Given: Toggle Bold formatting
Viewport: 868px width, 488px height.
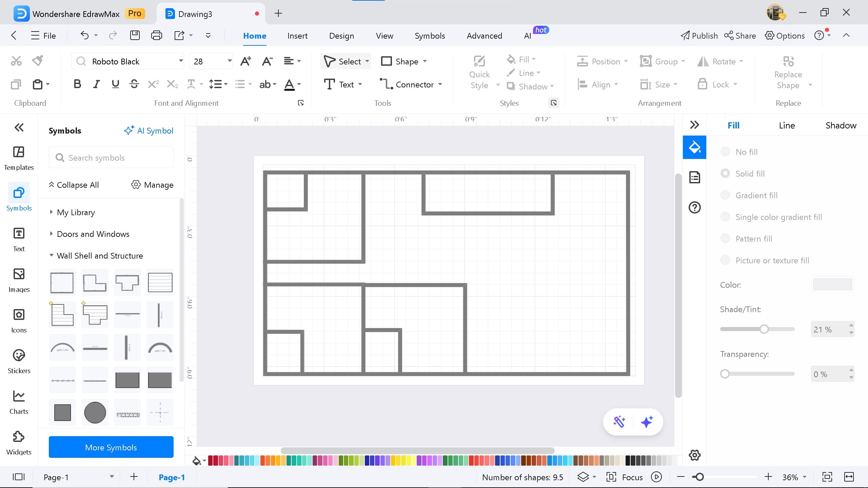Looking at the screenshot, I should (x=77, y=84).
